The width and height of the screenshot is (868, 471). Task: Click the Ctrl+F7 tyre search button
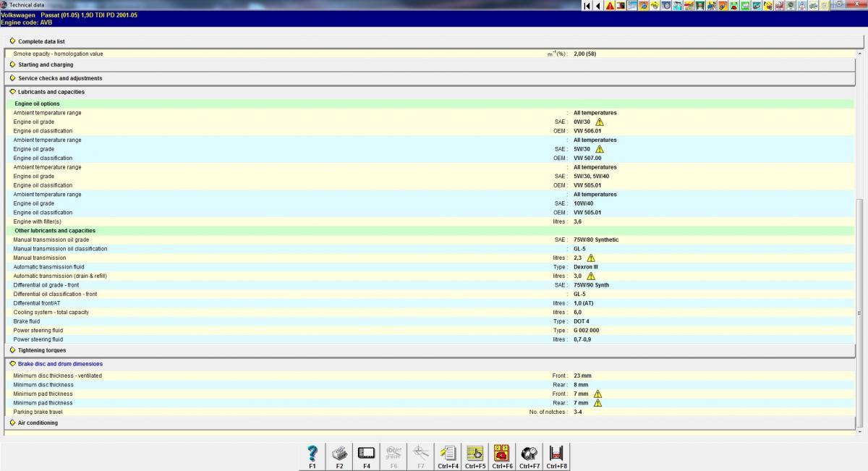coord(529,457)
